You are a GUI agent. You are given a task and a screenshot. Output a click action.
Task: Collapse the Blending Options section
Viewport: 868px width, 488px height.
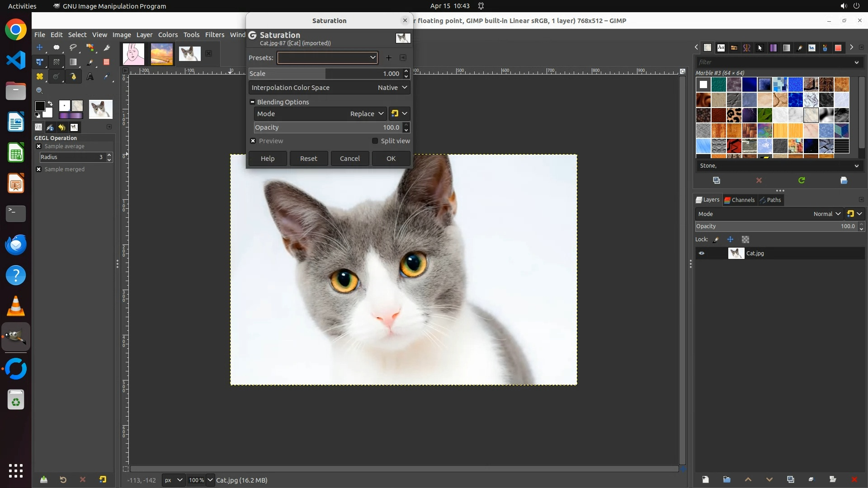253,102
